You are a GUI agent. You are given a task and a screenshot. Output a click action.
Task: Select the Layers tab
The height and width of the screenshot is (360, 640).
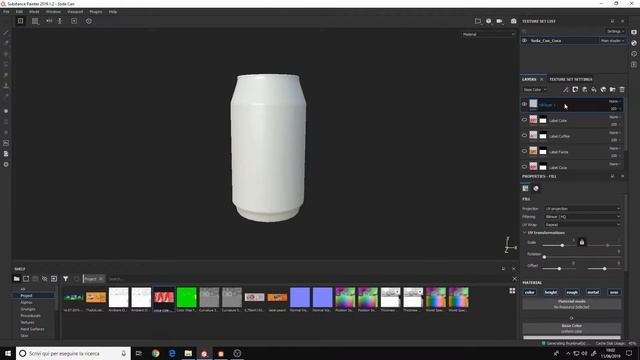pos(529,79)
